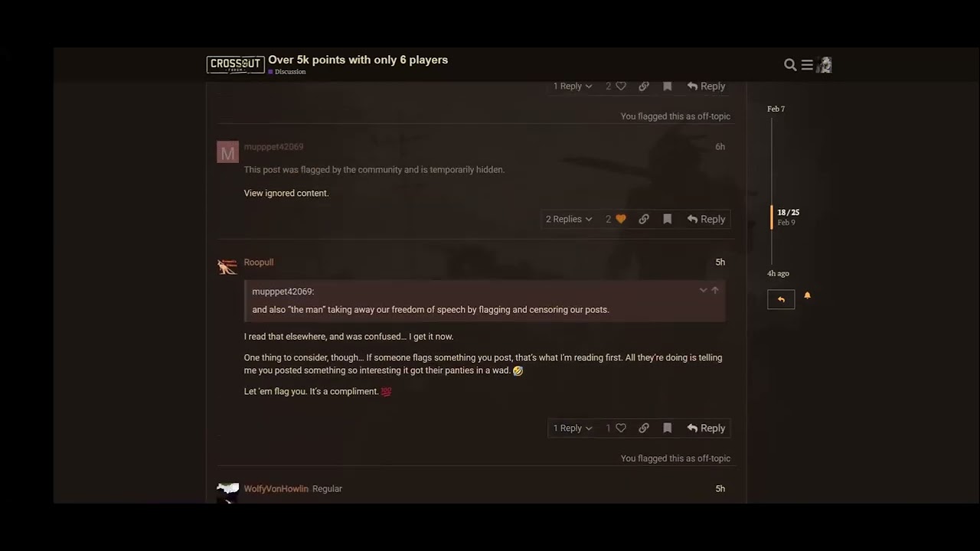Image resolution: width=980 pixels, height=551 pixels.
Task: Open the user avatar menu in the header
Action: coord(824,65)
